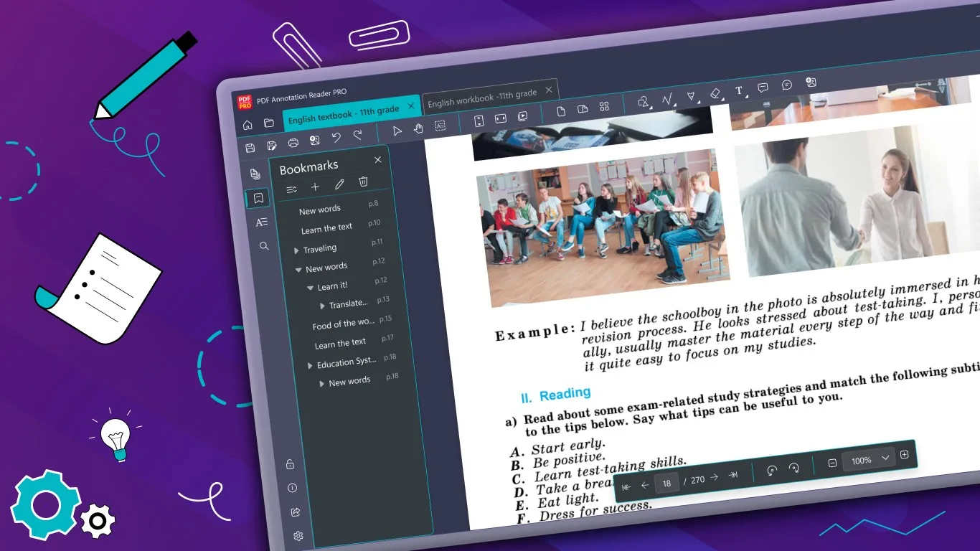
Task: Start presentation mode icon
Action: (522, 116)
